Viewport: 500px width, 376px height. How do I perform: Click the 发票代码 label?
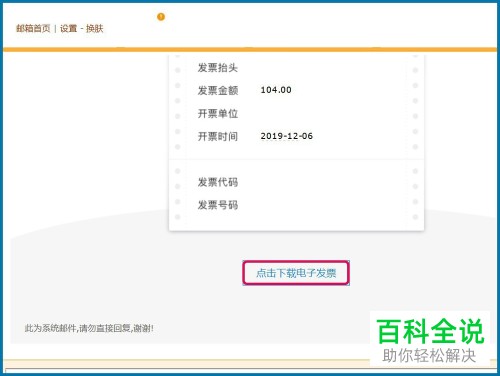tap(218, 182)
